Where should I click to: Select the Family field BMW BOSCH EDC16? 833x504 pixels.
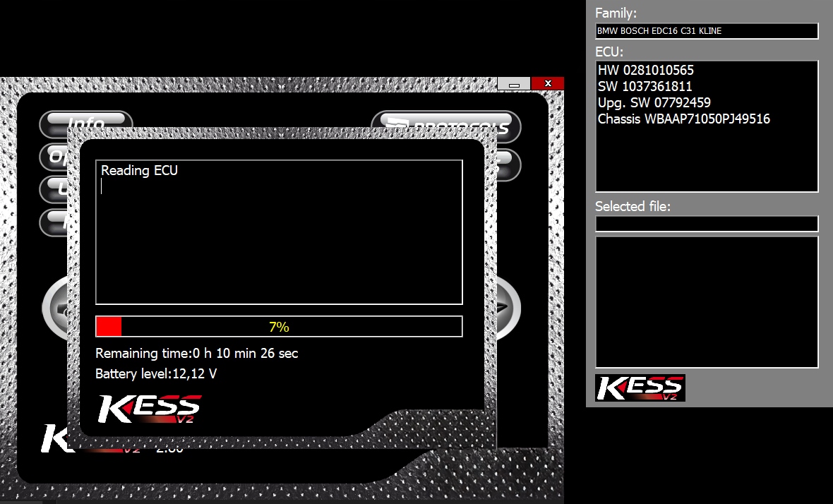click(x=707, y=31)
